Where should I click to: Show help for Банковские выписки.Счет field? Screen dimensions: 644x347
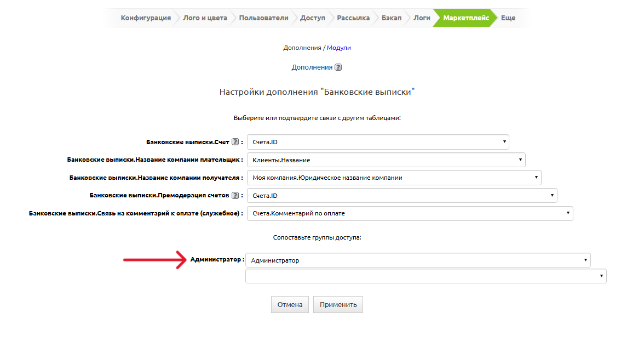[x=235, y=142]
